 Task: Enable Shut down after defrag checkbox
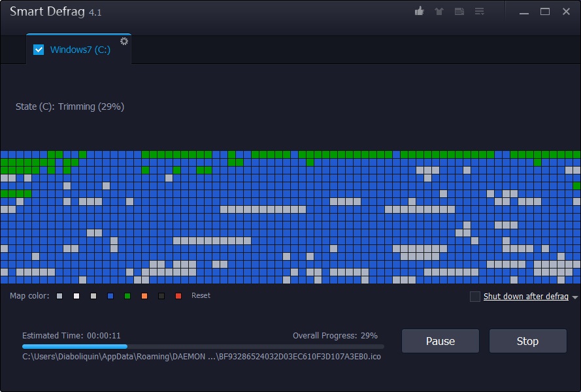pos(475,297)
